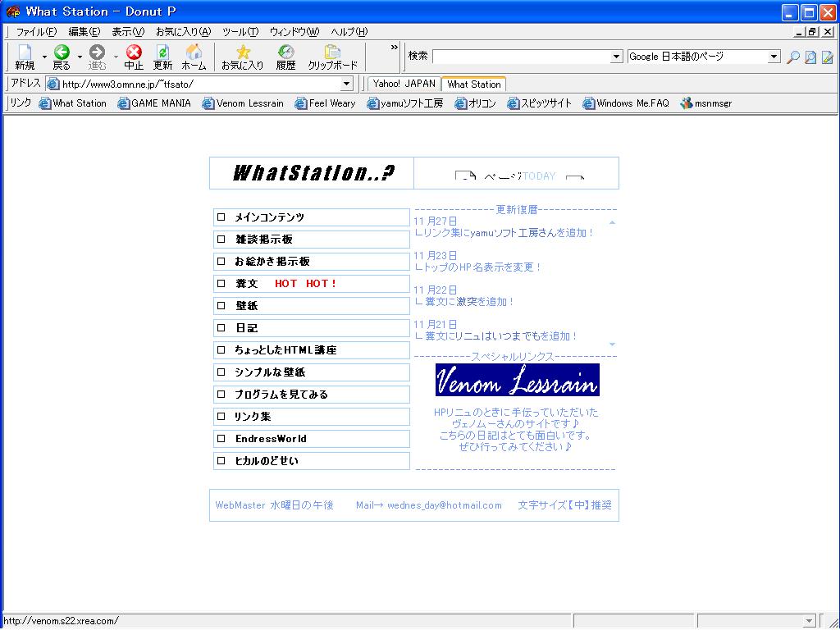The image size is (840, 630).
Task: Open the Google 日本語のページ search engine dropdown
Action: tap(774, 57)
